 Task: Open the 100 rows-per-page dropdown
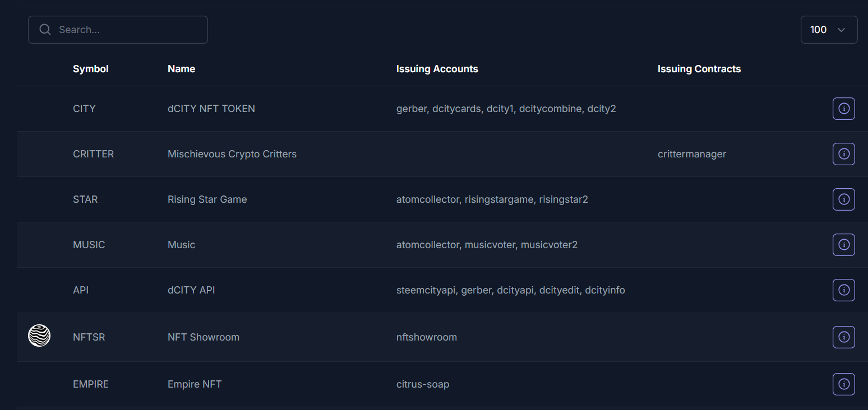tap(829, 30)
